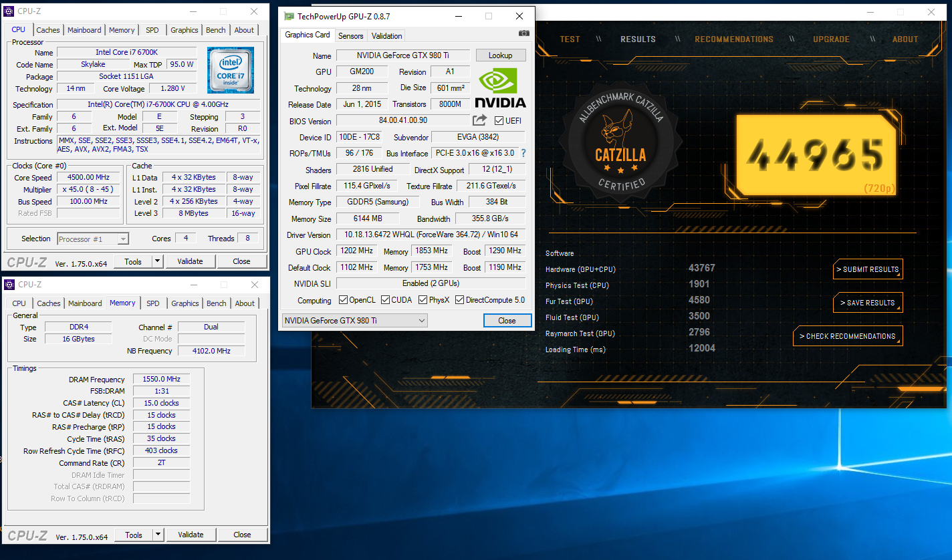
Task: Click the CPU-Z Memory window title icon
Action: 9,285
